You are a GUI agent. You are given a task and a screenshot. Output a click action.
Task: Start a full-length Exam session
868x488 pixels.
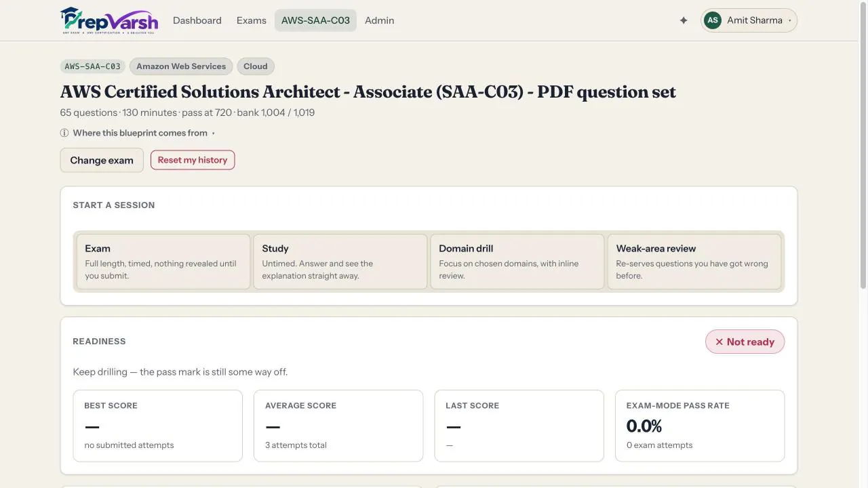coord(163,262)
